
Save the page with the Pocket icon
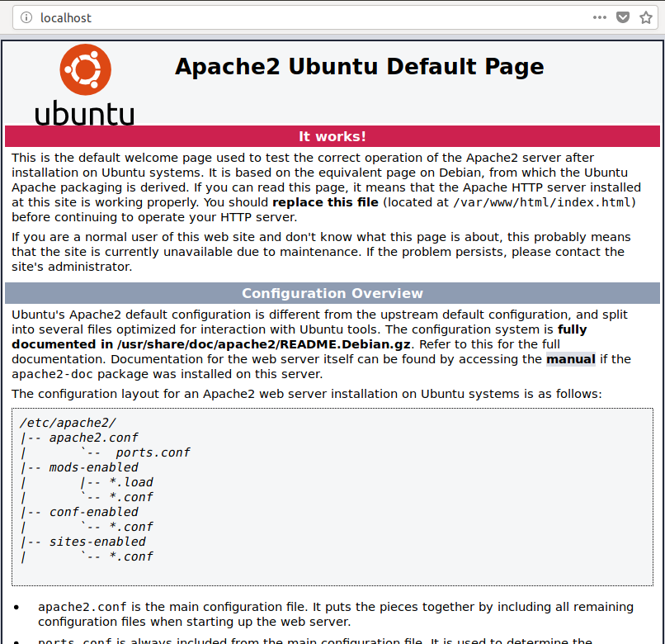tap(623, 17)
